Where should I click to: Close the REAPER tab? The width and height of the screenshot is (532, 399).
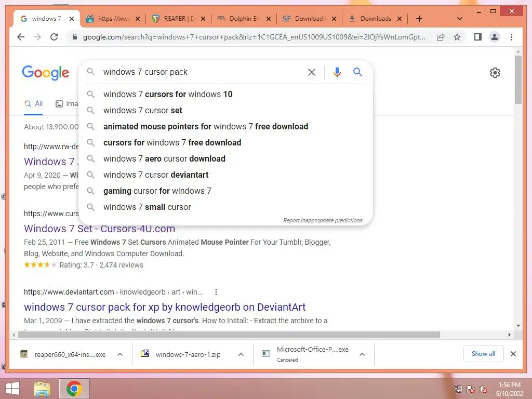point(203,19)
